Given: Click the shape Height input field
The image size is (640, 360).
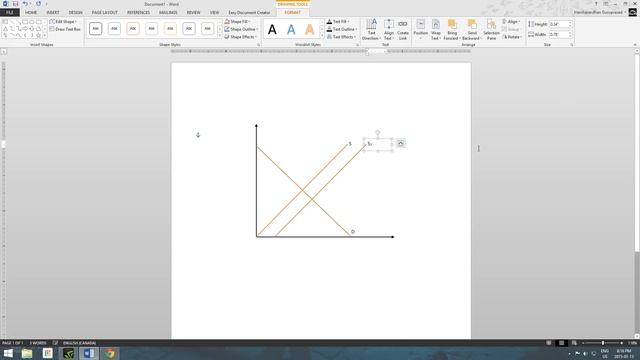Looking at the screenshot, I should pyautogui.click(x=558, y=24).
